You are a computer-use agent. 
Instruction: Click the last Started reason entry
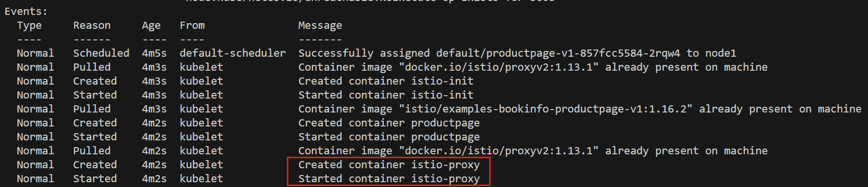click(x=95, y=179)
